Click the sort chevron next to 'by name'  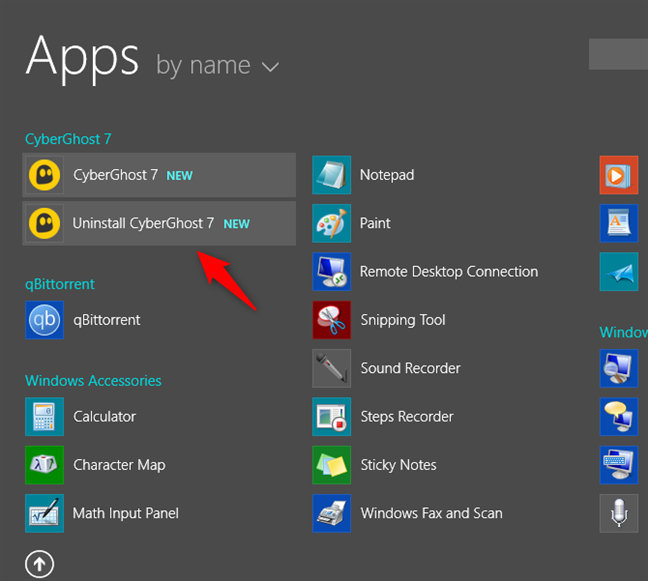click(270, 67)
